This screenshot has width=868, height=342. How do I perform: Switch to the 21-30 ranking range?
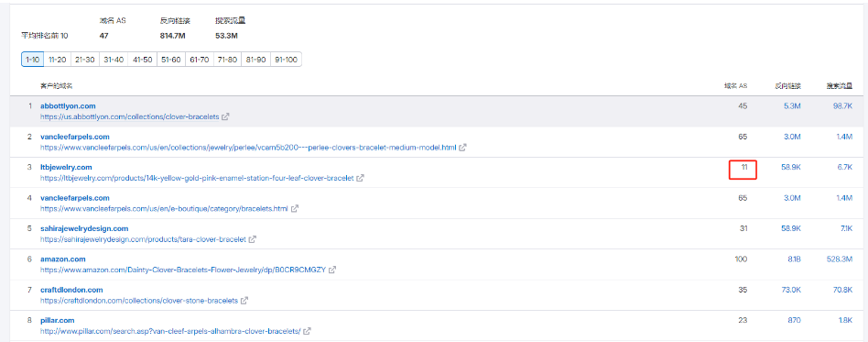[x=85, y=60]
